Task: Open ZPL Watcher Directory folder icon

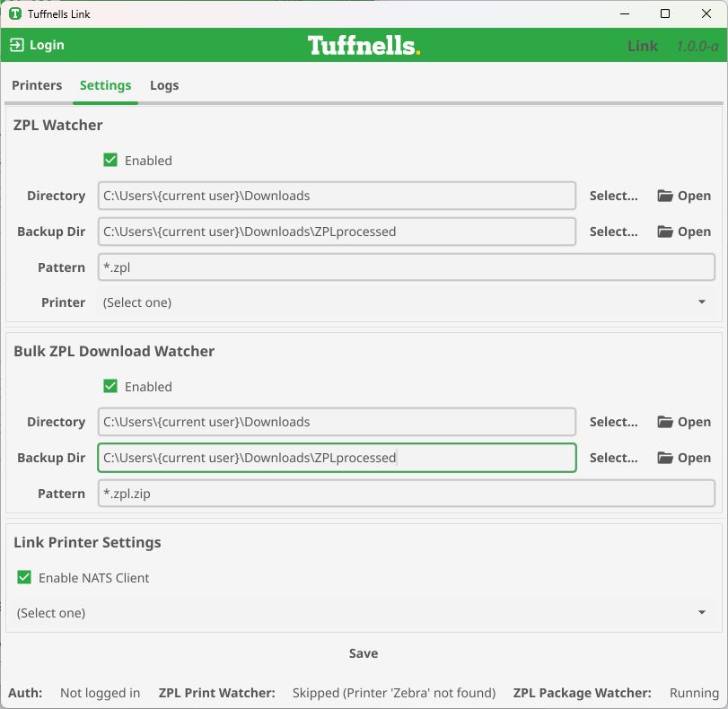Action: coord(665,196)
